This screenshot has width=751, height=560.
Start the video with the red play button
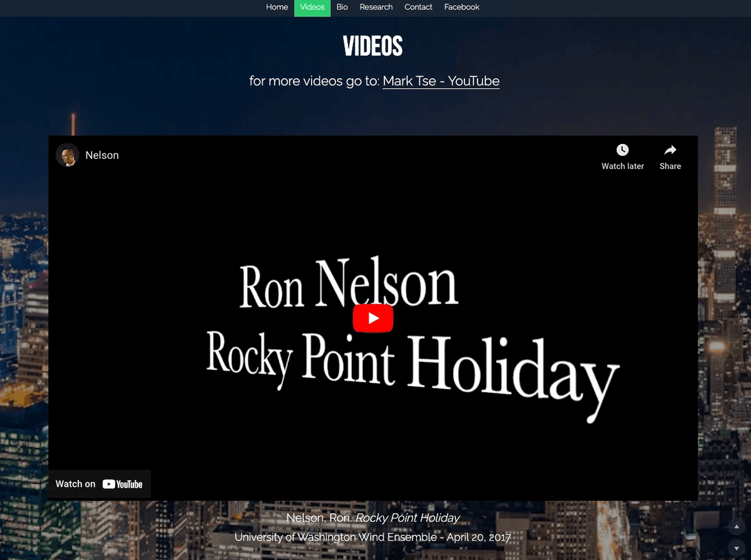pyautogui.click(x=373, y=318)
